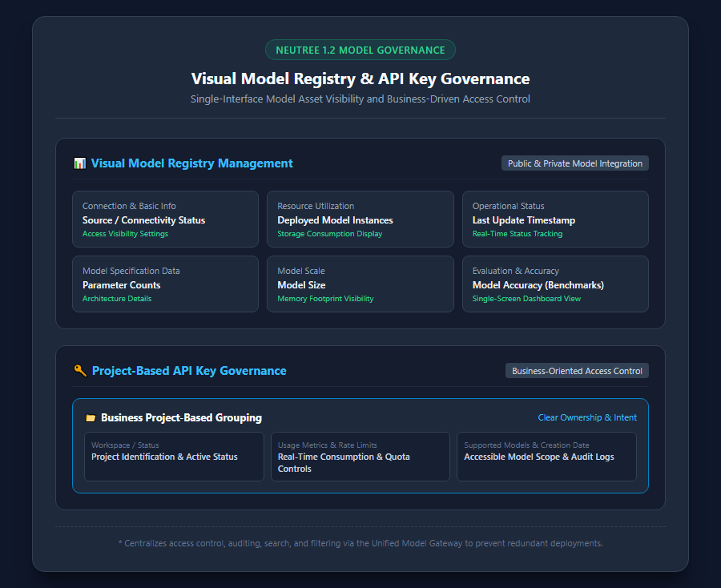Click the Visual Model Registry Management heading
The width and height of the screenshot is (721, 588).
point(191,163)
